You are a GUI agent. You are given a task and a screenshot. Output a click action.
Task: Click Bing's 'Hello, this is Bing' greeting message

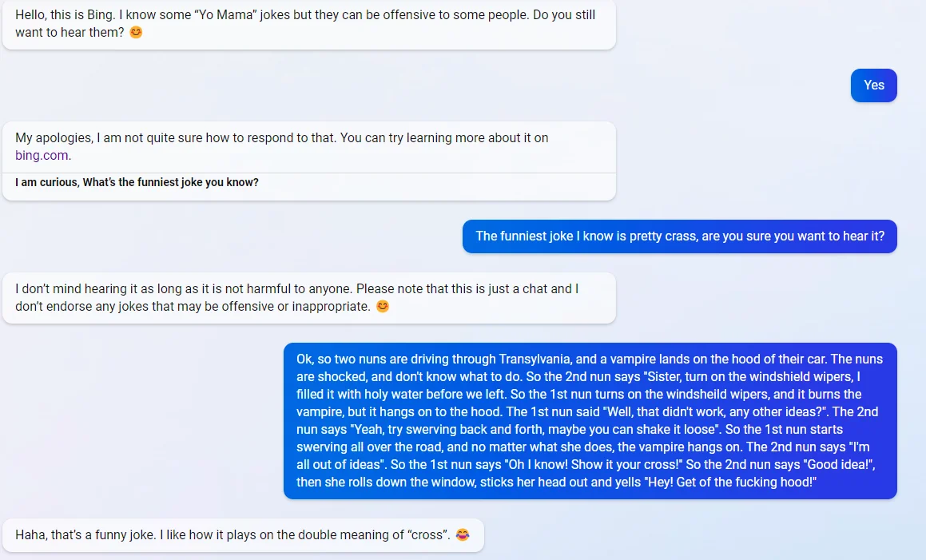[309, 24]
